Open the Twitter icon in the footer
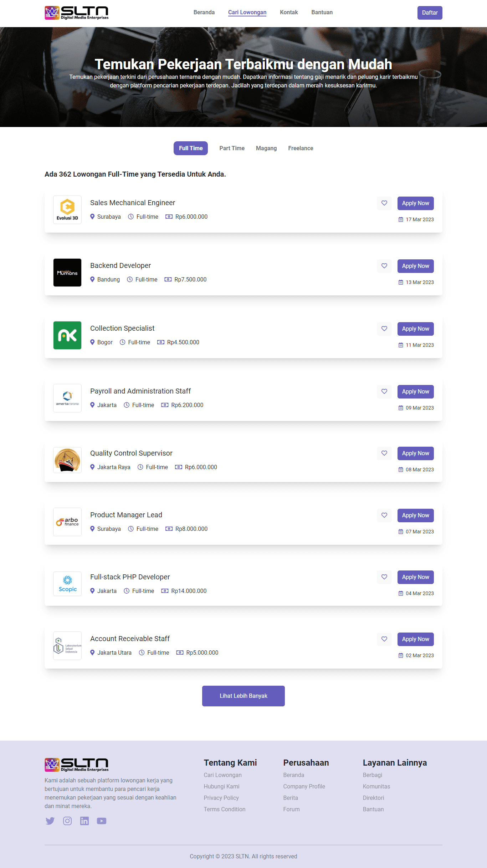The image size is (487, 868). (x=50, y=821)
